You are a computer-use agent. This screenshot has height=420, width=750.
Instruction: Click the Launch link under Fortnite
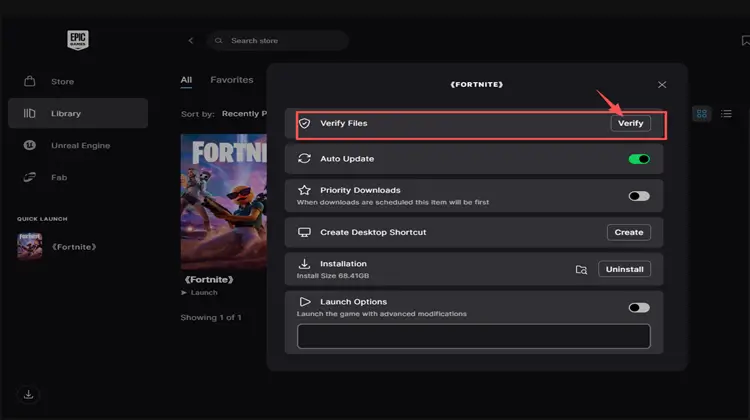(199, 292)
